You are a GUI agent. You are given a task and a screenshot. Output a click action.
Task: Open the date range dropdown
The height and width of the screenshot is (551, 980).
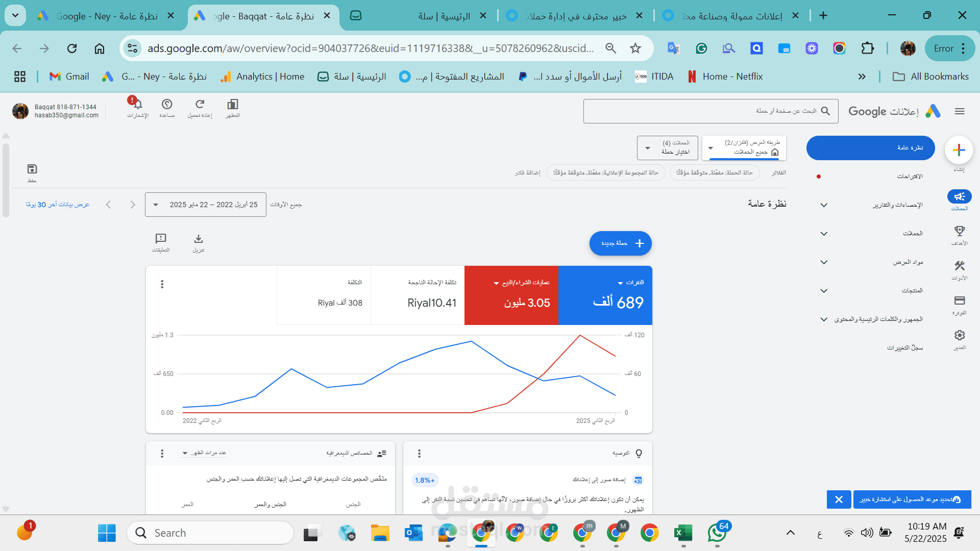[x=205, y=204]
